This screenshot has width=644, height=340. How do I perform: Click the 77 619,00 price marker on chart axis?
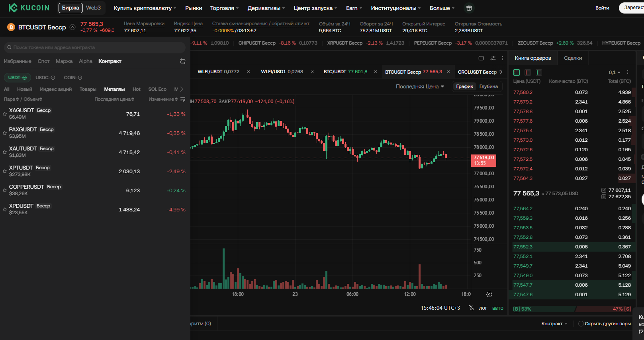click(484, 160)
